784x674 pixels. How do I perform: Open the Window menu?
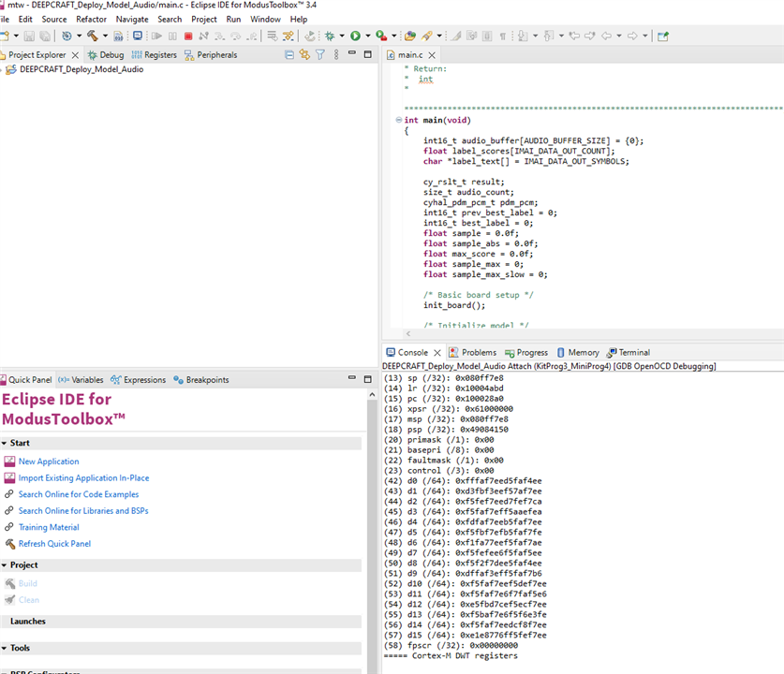click(265, 19)
